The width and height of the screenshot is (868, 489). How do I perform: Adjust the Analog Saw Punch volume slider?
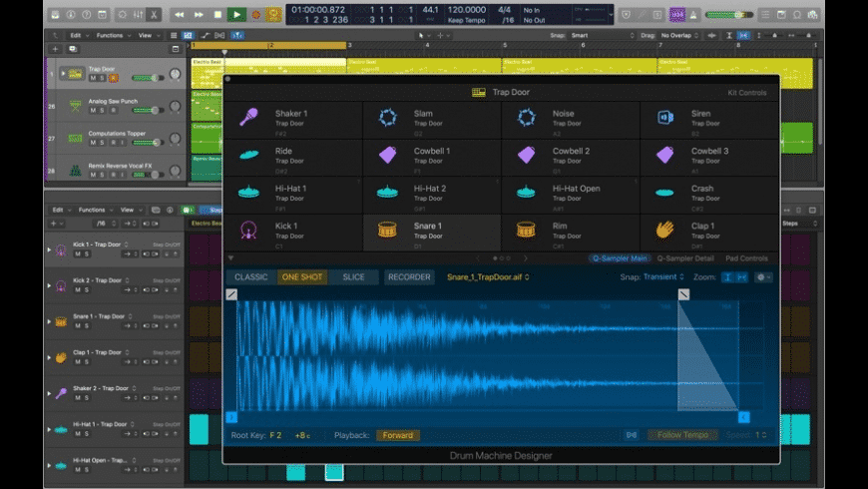(x=148, y=110)
